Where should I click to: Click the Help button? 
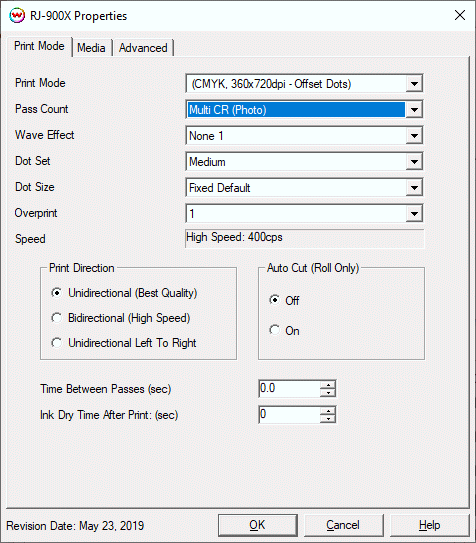(x=429, y=525)
